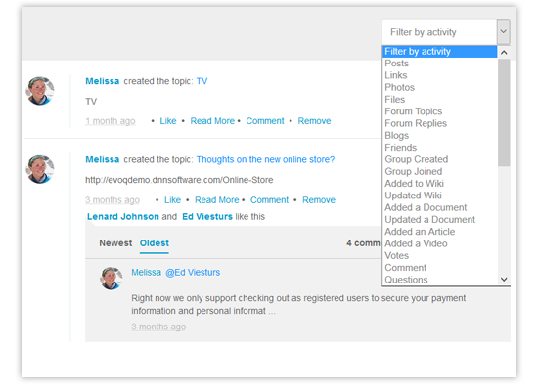Image resolution: width=538 pixels, height=392 pixels.
Task: Click the 4 comments count text
Action: click(x=364, y=243)
